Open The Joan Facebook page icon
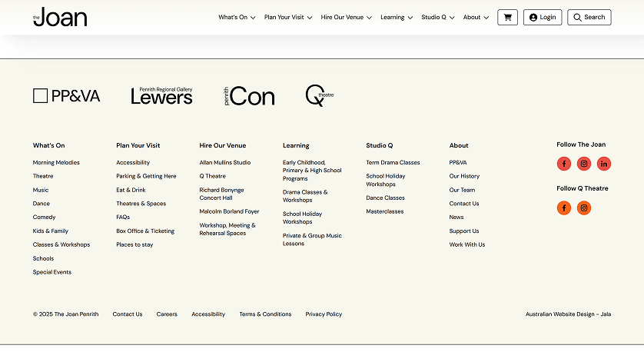The height and width of the screenshot is (362, 644). tap(564, 164)
